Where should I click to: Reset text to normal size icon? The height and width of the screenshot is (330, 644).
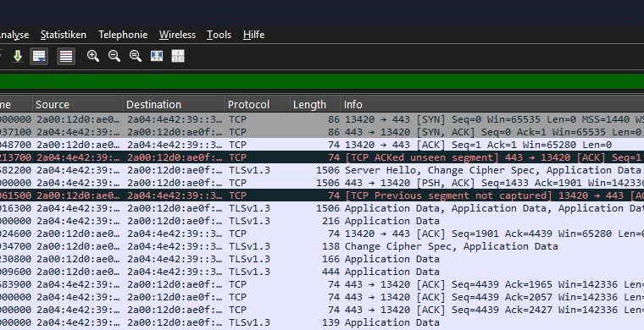click(x=136, y=56)
